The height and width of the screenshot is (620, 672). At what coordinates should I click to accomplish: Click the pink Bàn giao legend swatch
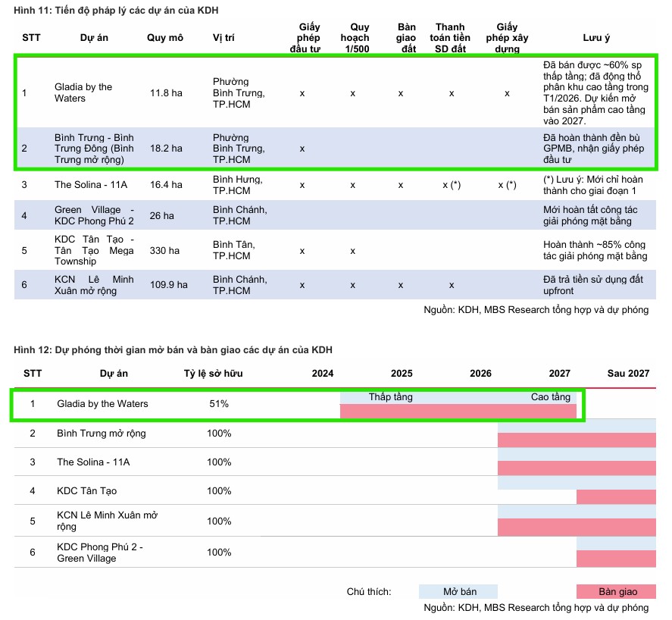click(x=617, y=591)
